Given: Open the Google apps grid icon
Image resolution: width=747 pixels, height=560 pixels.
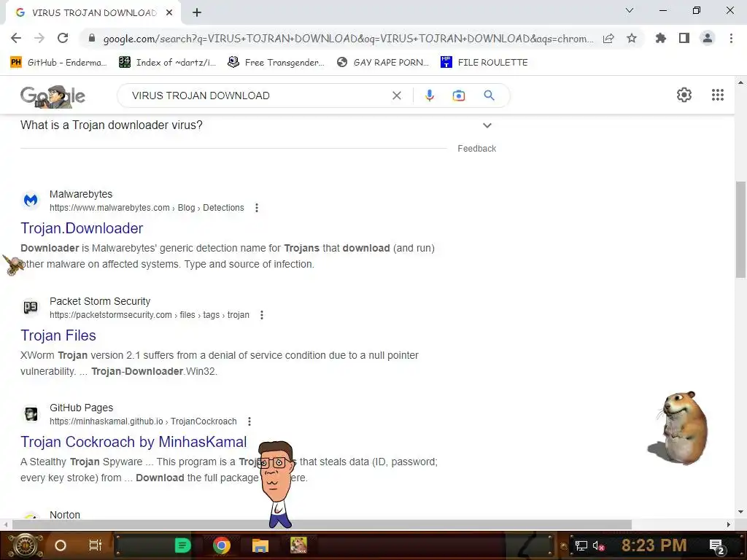Looking at the screenshot, I should tap(718, 95).
